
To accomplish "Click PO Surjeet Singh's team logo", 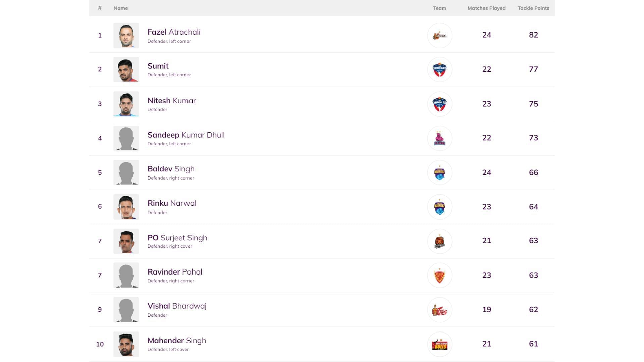I will (439, 241).
